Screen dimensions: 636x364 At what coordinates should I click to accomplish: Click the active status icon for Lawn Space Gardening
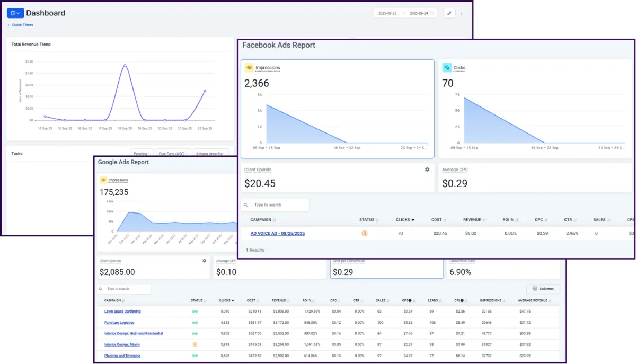[195, 312]
